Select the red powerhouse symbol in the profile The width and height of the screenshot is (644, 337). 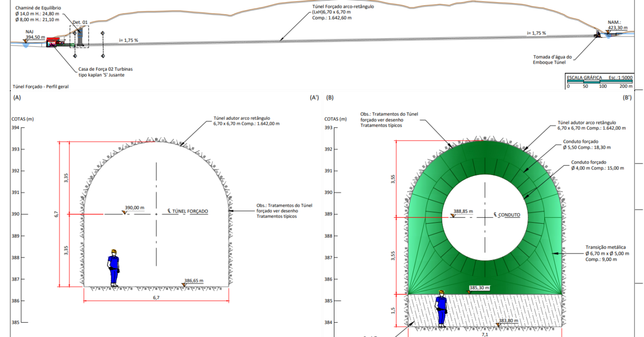pos(53,43)
